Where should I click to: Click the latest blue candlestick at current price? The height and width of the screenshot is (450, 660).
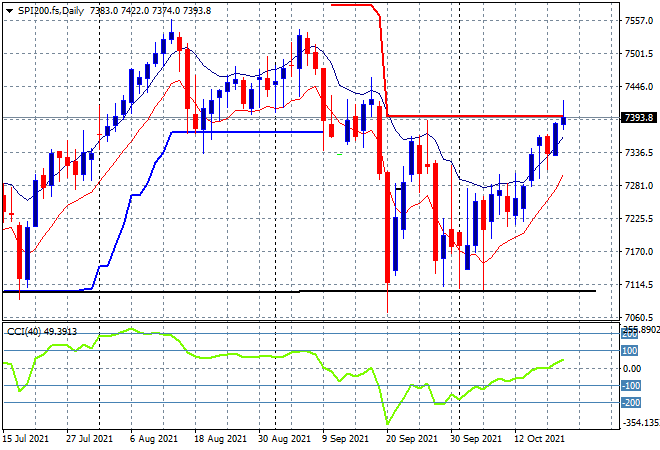(564, 121)
